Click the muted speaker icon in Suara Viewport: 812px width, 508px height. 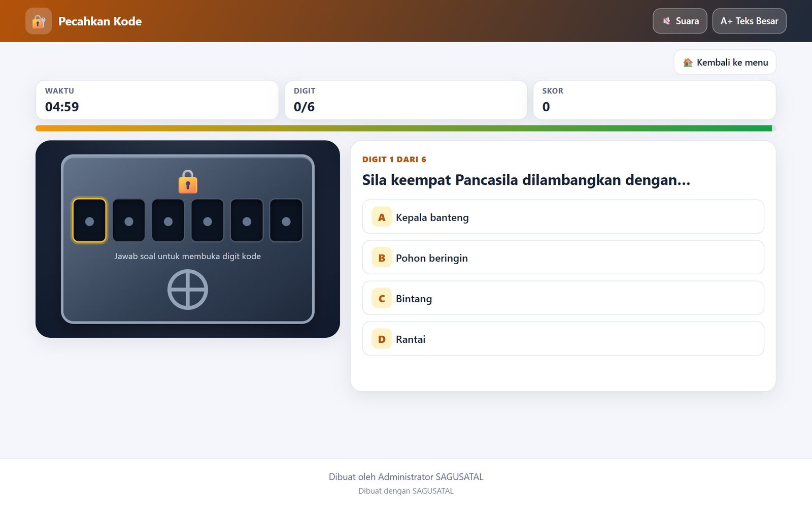tap(667, 21)
